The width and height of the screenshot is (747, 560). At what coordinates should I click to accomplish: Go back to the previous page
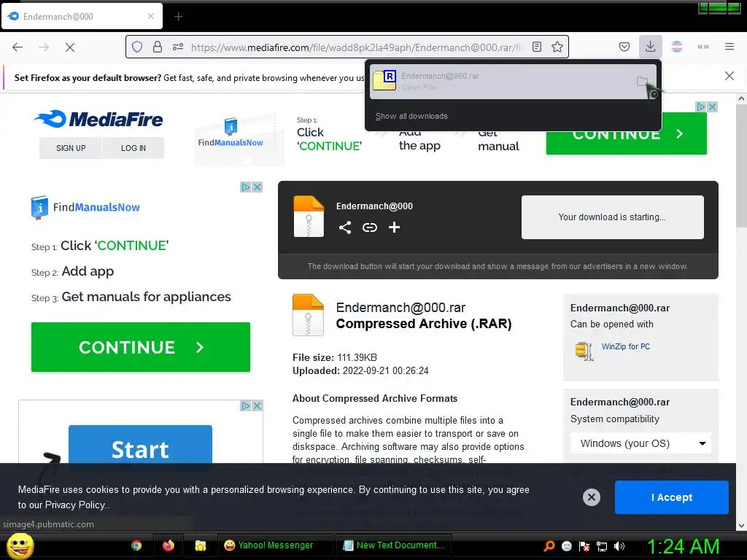[18, 47]
